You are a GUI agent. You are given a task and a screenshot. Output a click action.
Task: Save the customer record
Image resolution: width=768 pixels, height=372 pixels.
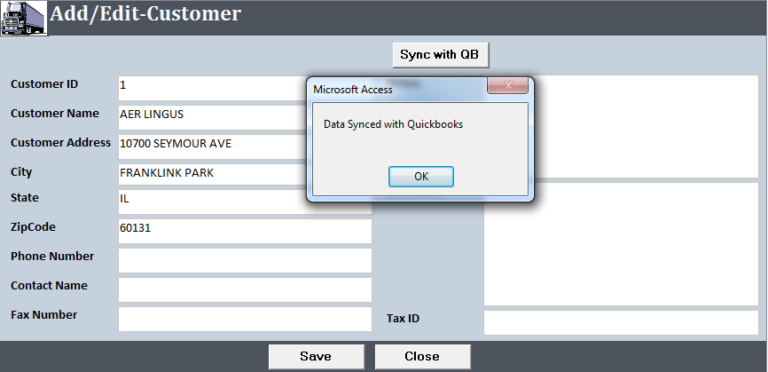point(316,357)
